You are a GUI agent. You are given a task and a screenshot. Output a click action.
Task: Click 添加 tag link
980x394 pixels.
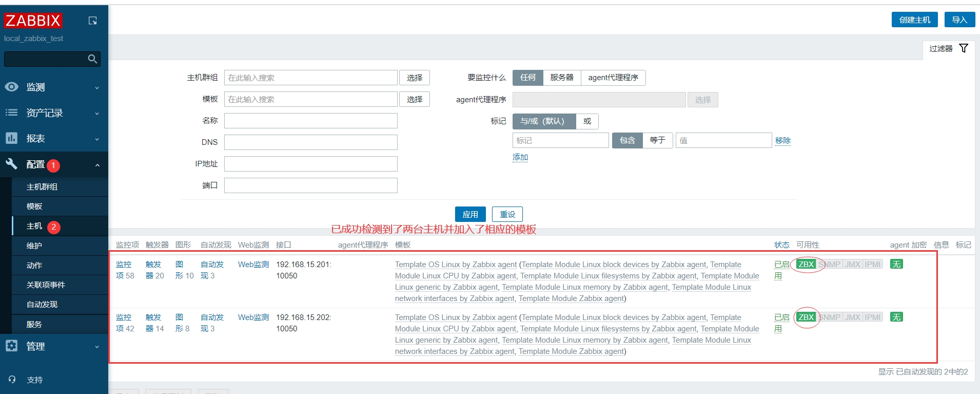[520, 157]
